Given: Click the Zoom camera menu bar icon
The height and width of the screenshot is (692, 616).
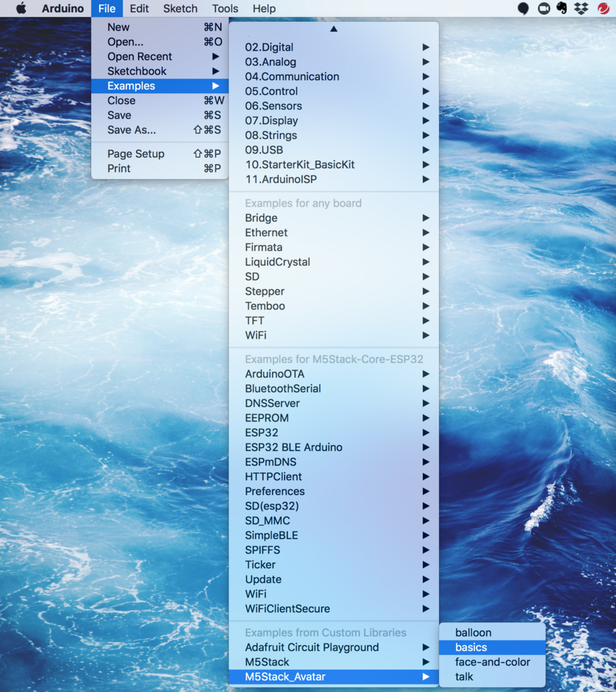Looking at the screenshot, I should pyautogui.click(x=544, y=8).
